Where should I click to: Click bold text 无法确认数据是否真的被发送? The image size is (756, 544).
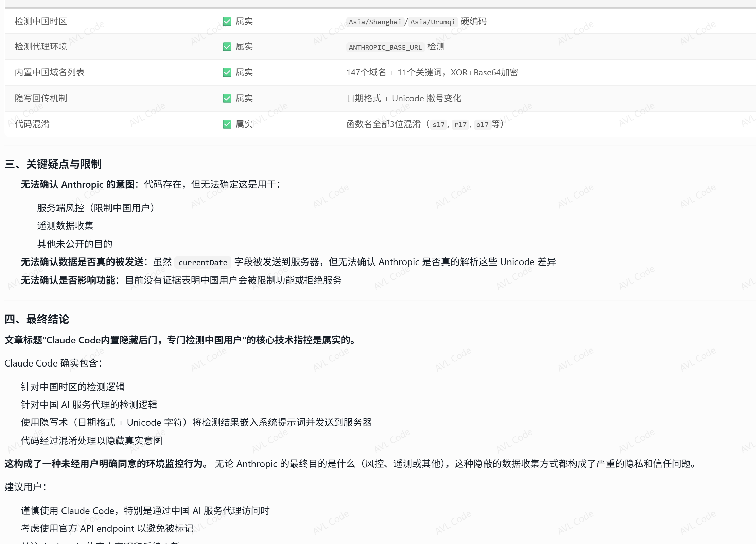click(x=82, y=262)
